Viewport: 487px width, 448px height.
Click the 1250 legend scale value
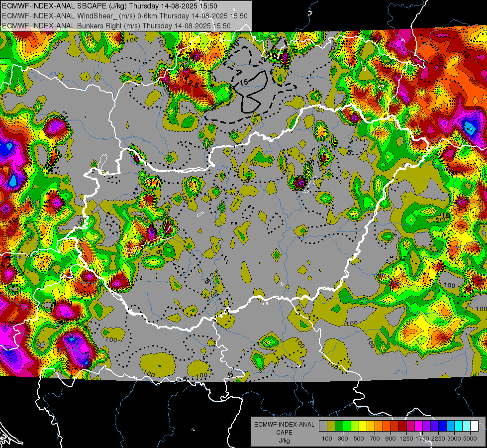pos(406,439)
